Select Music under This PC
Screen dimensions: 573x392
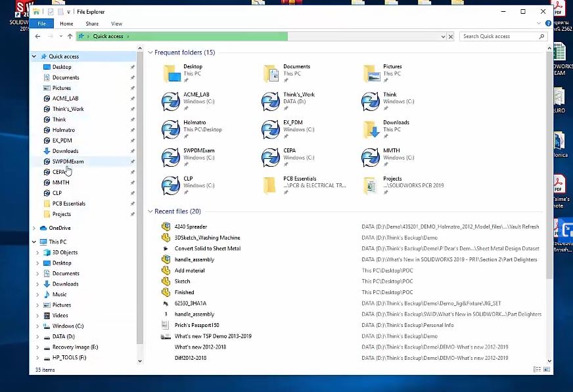59,295
